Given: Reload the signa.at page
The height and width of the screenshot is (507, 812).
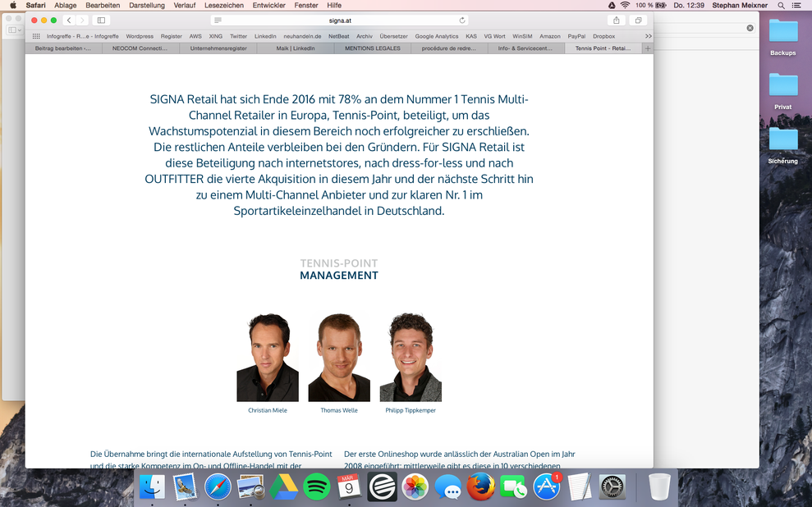Looking at the screenshot, I should (x=462, y=21).
